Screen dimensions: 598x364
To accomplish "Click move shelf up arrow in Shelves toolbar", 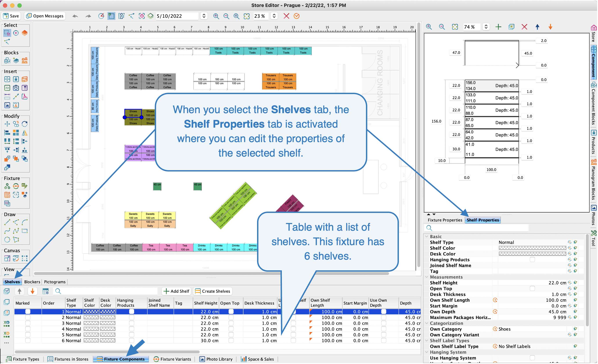I will coord(20,291).
